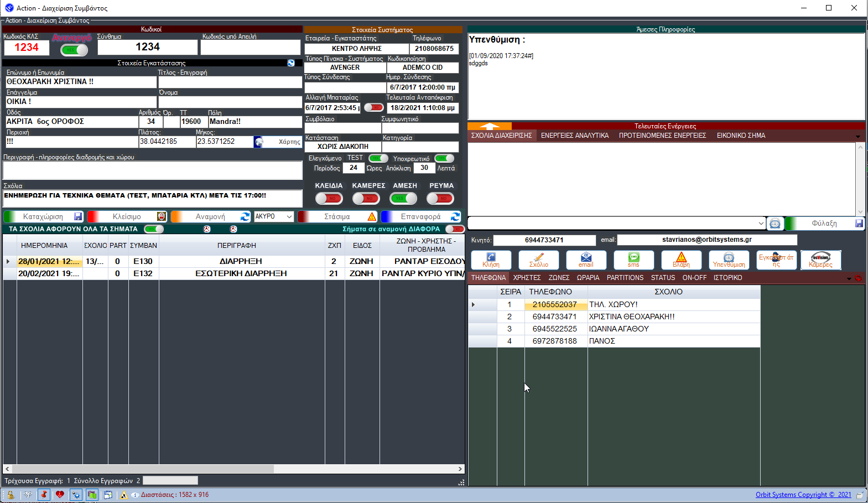Click the Χάρτης globe map icon

point(258,142)
